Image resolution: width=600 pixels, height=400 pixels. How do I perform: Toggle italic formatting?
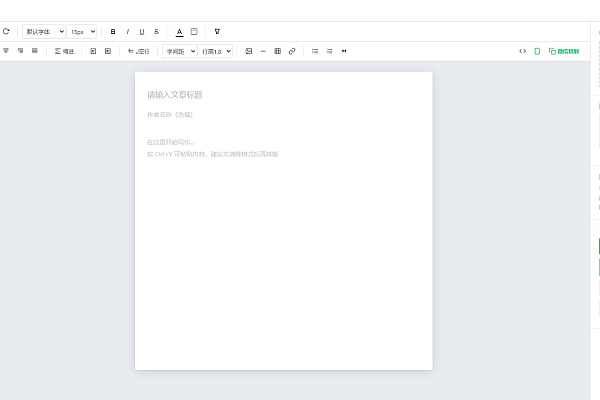(127, 32)
